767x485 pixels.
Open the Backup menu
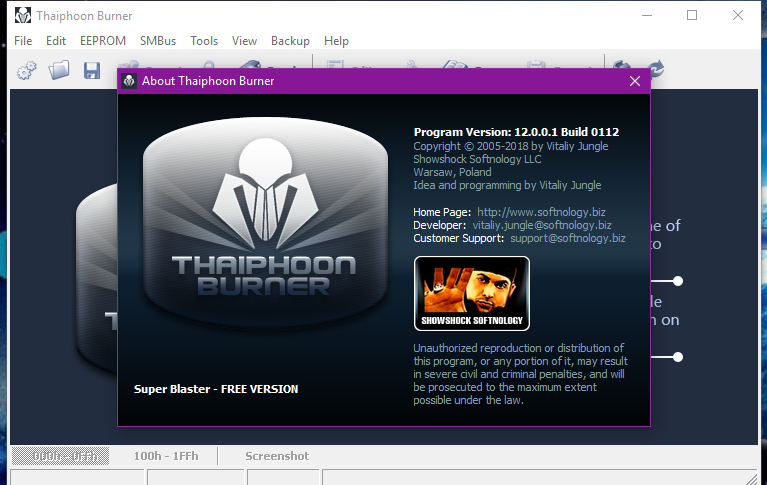tap(290, 41)
